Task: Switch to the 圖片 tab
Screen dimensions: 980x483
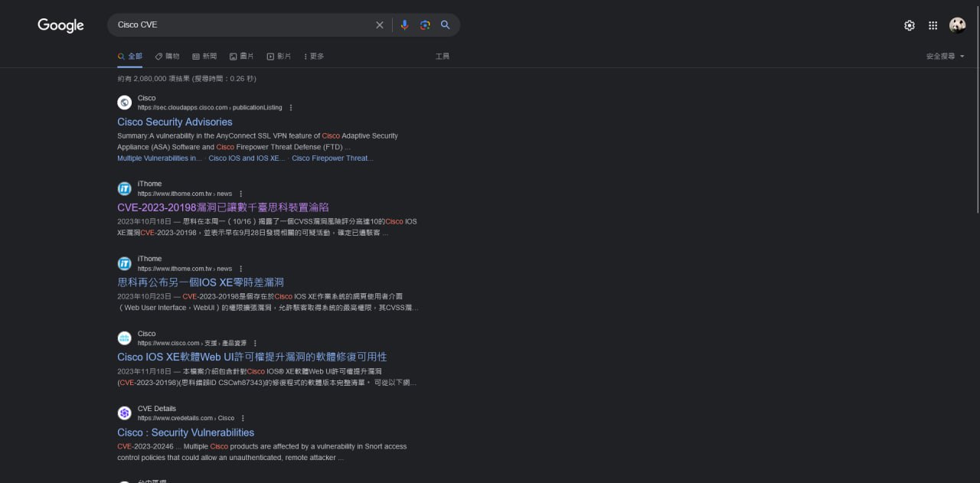Action: pyautogui.click(x=242, y=56)
